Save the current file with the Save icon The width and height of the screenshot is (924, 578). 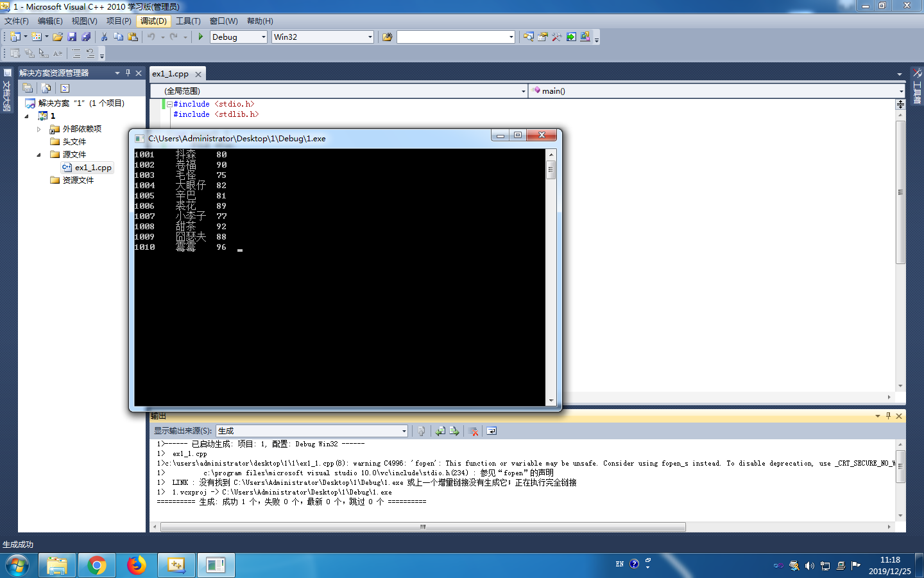point(72,37)
